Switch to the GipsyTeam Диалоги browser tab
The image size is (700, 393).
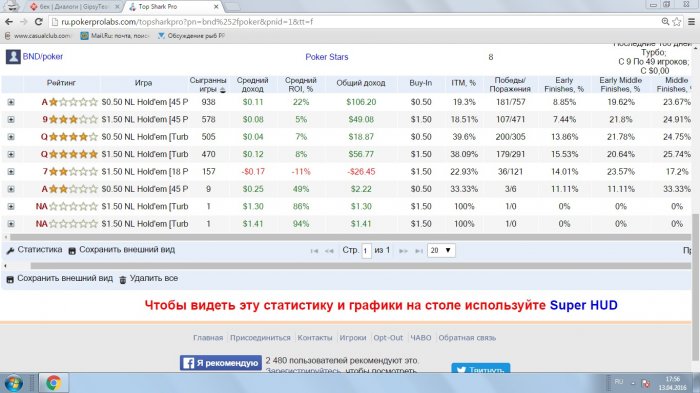74,7
